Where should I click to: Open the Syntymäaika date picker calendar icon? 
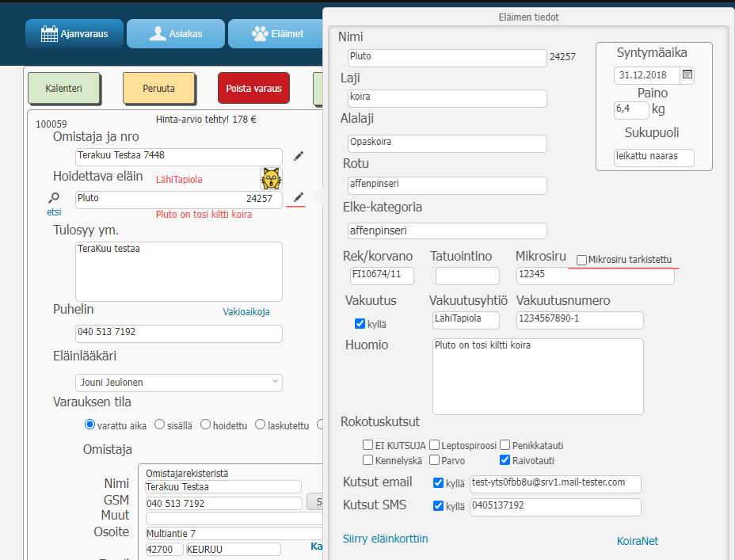(687, 74)
